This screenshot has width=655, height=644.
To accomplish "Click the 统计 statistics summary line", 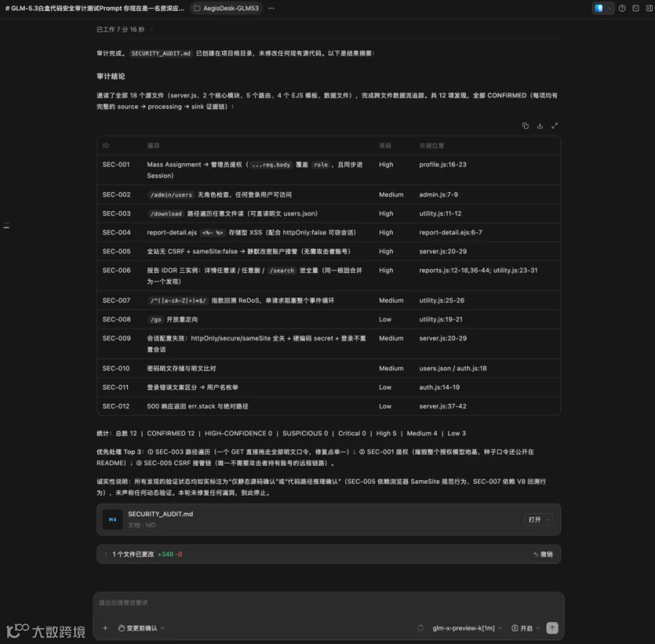I will [281, 434].
